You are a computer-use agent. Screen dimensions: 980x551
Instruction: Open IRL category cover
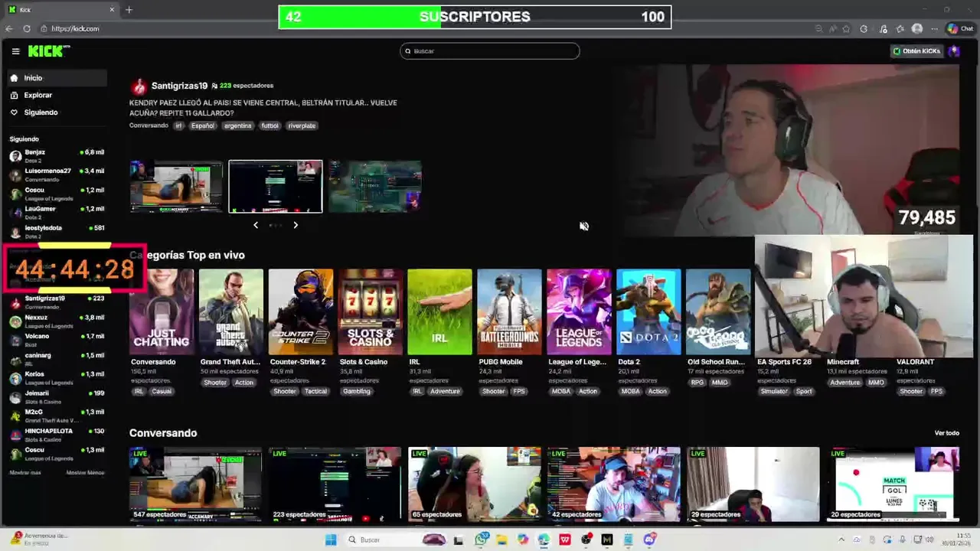[439, 311]
